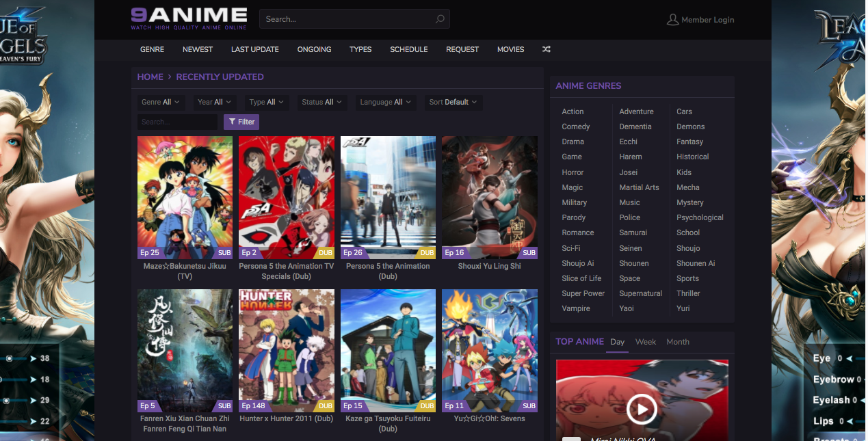Select the Thriller genre
The width and height of the screenshot is (868, 441).
point(688,293)
